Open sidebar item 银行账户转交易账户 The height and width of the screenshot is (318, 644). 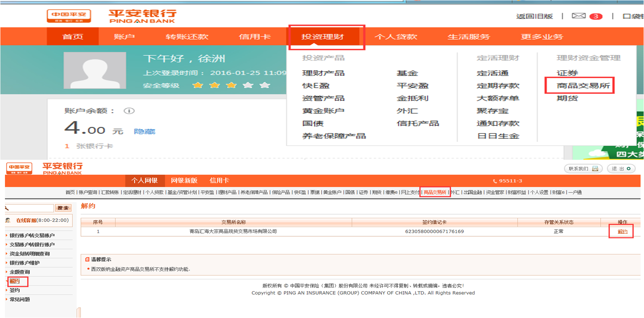[32, 236]
